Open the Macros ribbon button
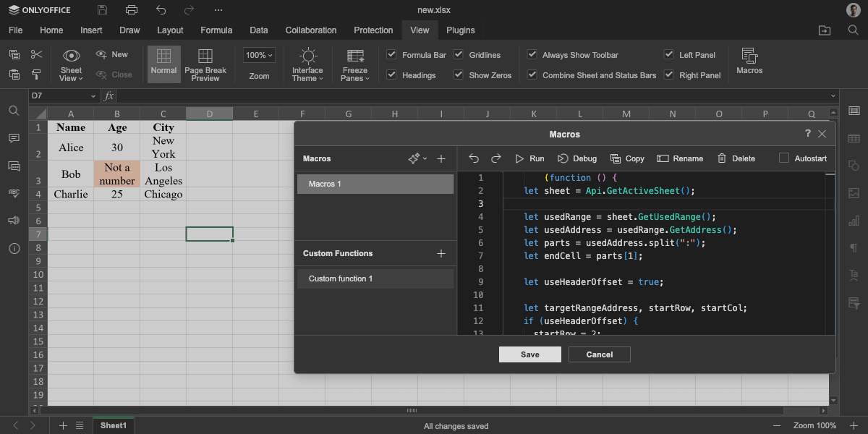868x434 pixels. click(749, 61)
